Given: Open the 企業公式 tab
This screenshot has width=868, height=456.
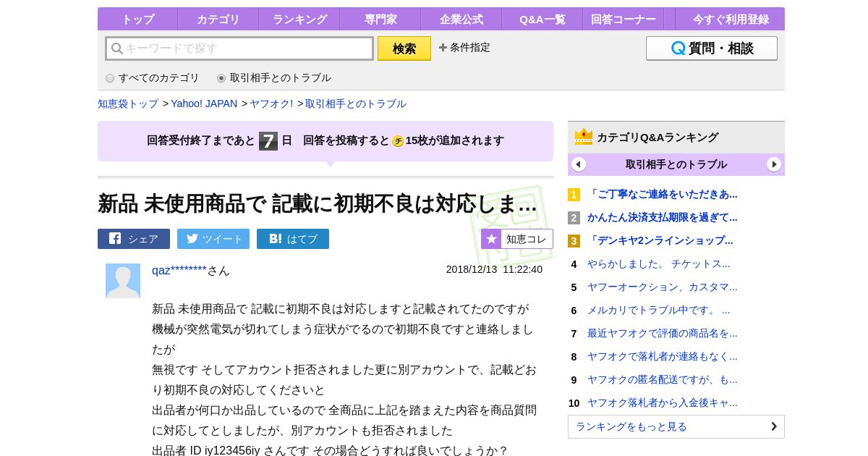Looking at the screenshot, I should [x=461, y=20].
